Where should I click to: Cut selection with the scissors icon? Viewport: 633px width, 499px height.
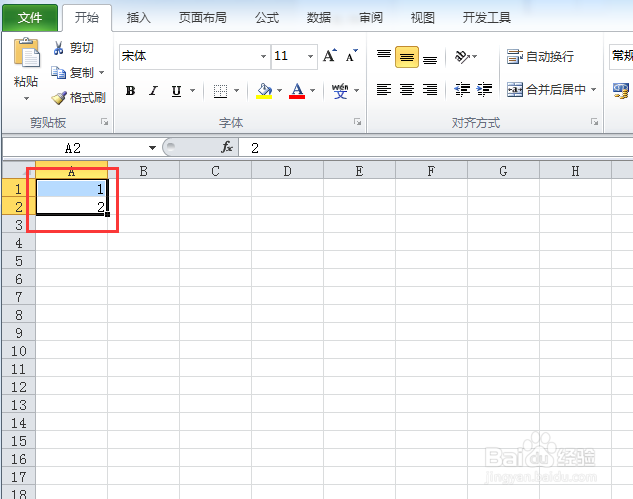(59, 48)
